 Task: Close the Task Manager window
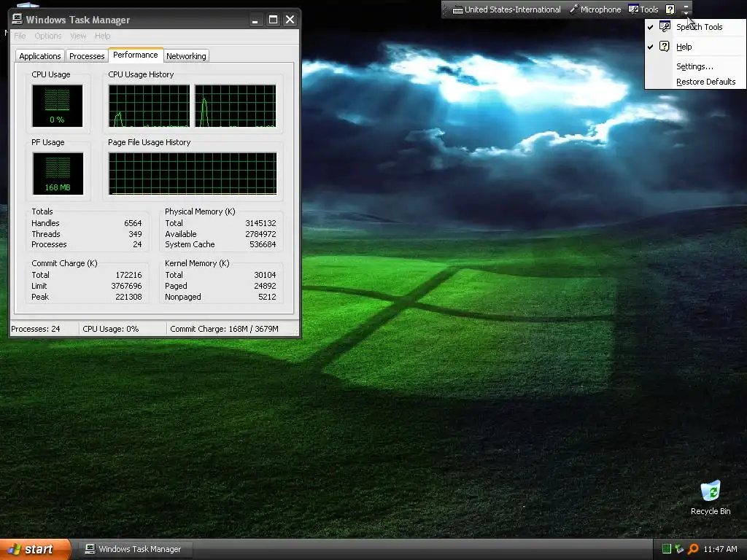[x=290, y=20]
